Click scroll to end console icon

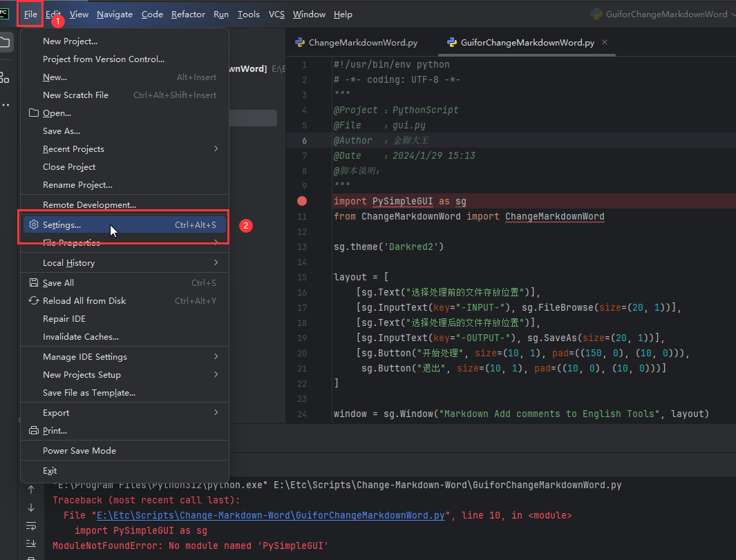pyautogui.click(x=31, y=543)
